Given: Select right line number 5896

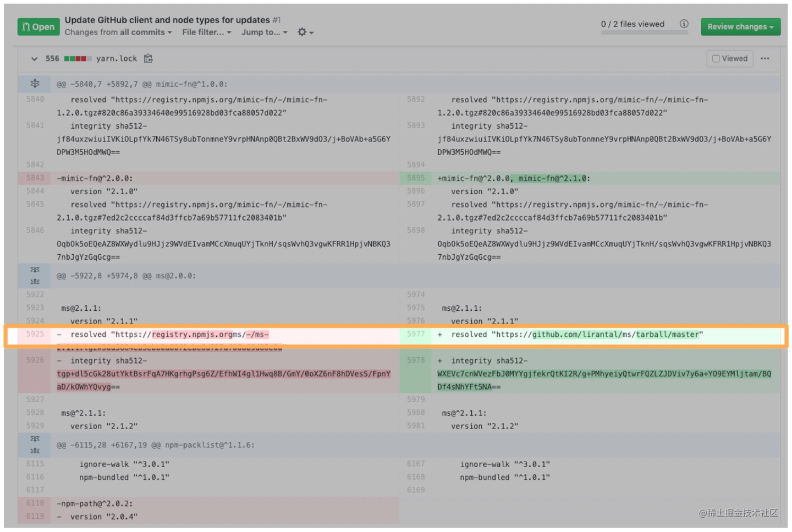Looking at the screenshot, I should coord(416,191).
